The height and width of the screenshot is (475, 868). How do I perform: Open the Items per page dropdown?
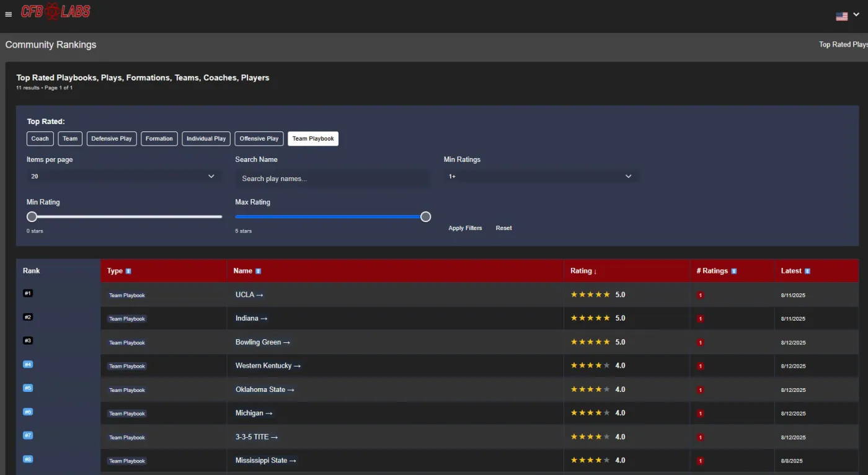point(123,177)
